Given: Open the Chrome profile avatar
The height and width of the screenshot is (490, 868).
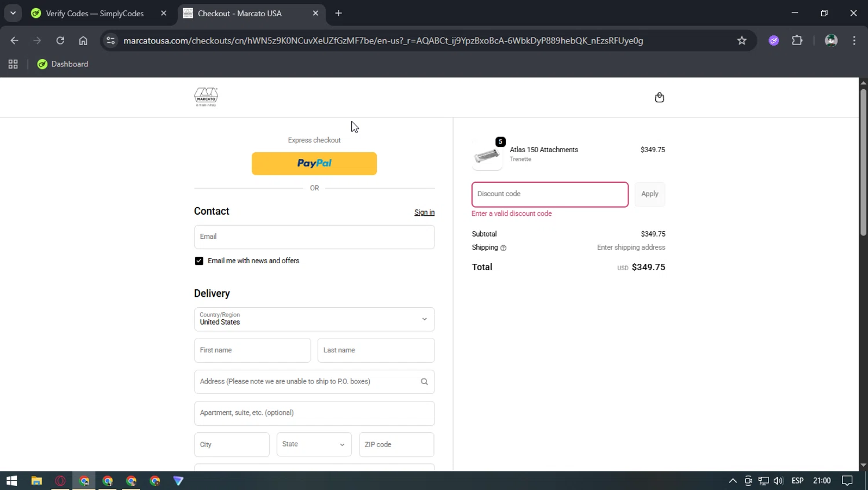Looking at the screenshot, I should click(x=831, y=40).
